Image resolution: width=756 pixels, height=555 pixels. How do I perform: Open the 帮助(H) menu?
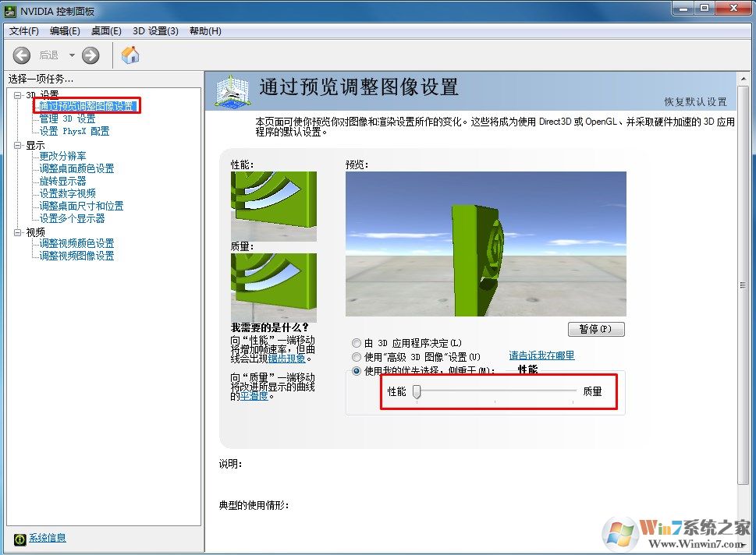point(205,31)
